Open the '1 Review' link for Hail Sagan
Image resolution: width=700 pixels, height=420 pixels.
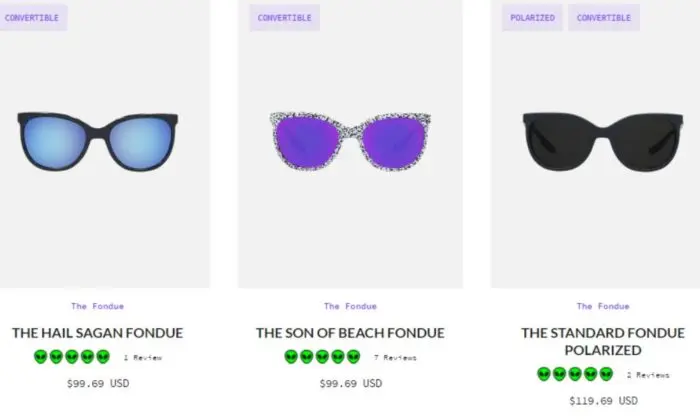pyautogui.click(x=143, y=357)
